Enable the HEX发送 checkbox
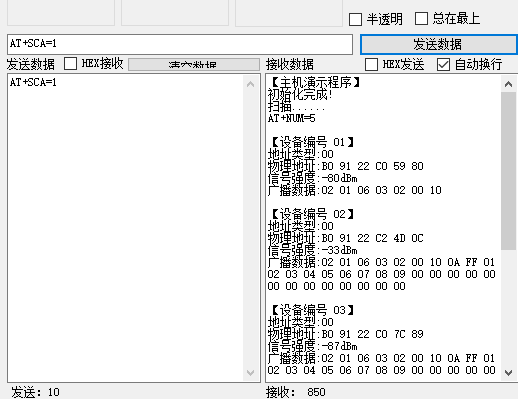The width and height of the screenshot is (518, 399). pyautogui.click(x=371, y=64)
